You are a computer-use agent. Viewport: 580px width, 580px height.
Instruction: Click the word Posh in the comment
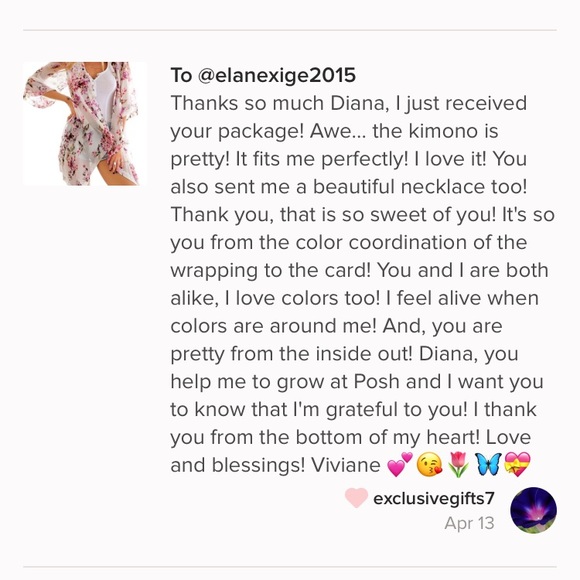(377, 381)
